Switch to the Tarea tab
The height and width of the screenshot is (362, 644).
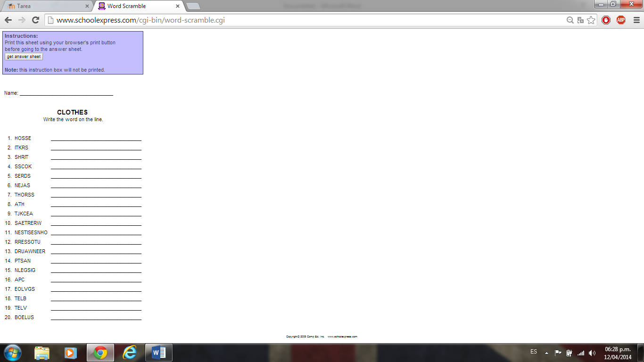point(47,6)
